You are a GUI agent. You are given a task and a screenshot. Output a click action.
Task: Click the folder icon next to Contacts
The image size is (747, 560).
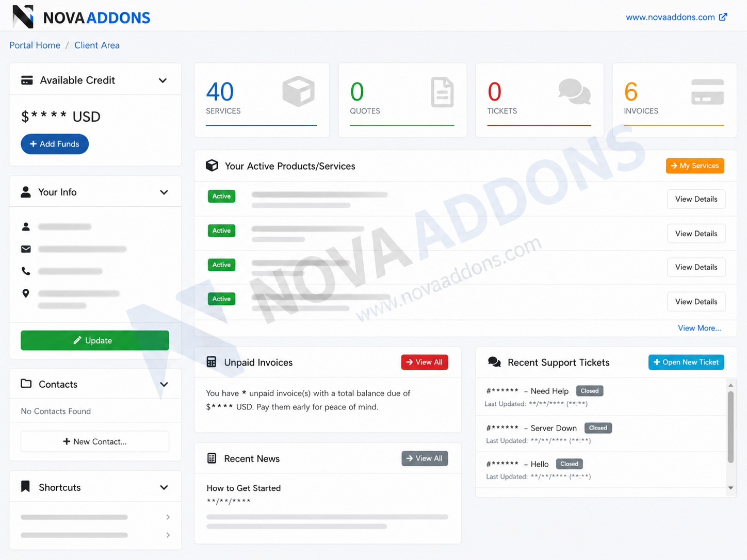(x=26, y=384)
